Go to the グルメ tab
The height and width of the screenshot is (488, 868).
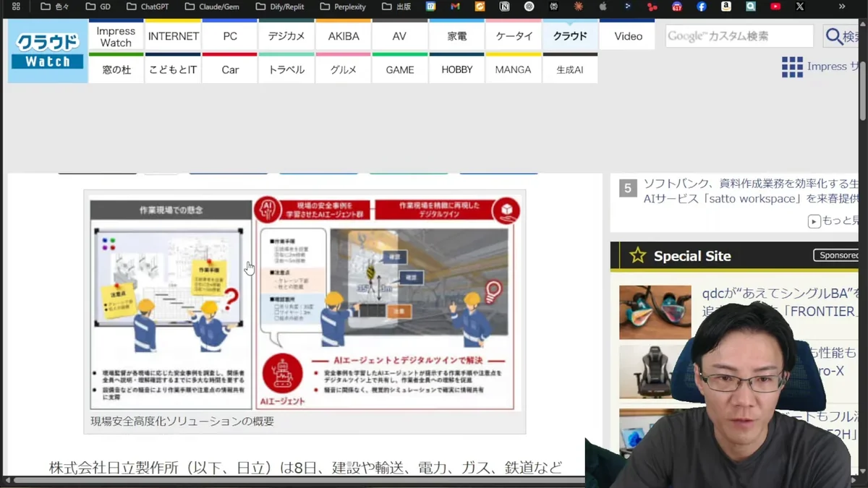(x=344, y=69)
